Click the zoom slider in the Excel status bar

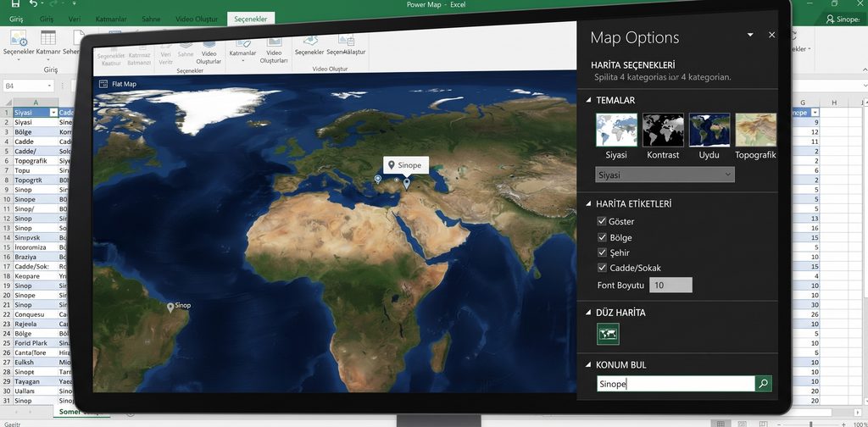click(x=811, y=424)
